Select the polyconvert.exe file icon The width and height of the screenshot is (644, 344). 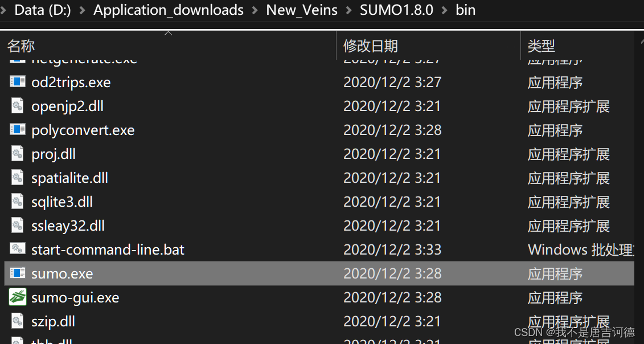point(18,129)
